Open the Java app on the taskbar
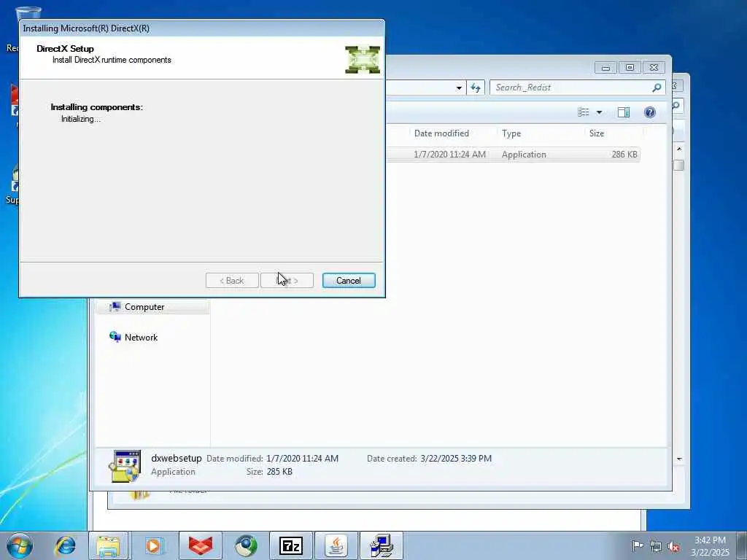This screenshot has height=560, width=747. (x=336, y=545)
